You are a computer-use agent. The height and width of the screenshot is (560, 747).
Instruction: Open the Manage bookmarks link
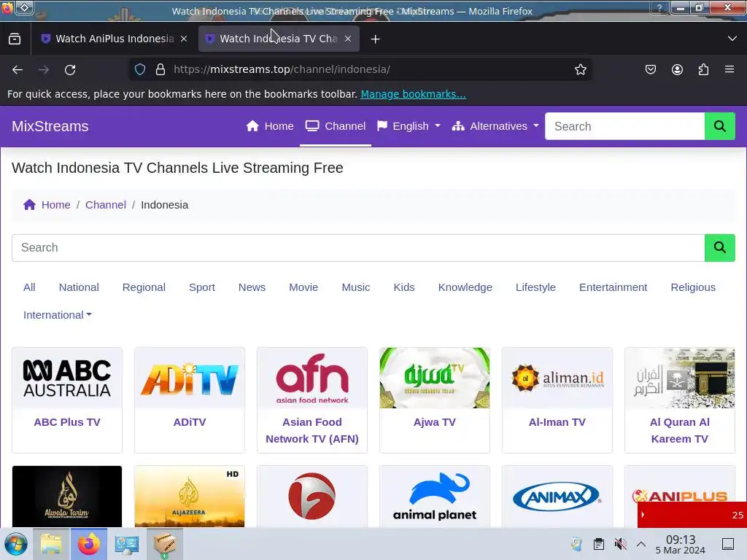click(x=413, y=94)
